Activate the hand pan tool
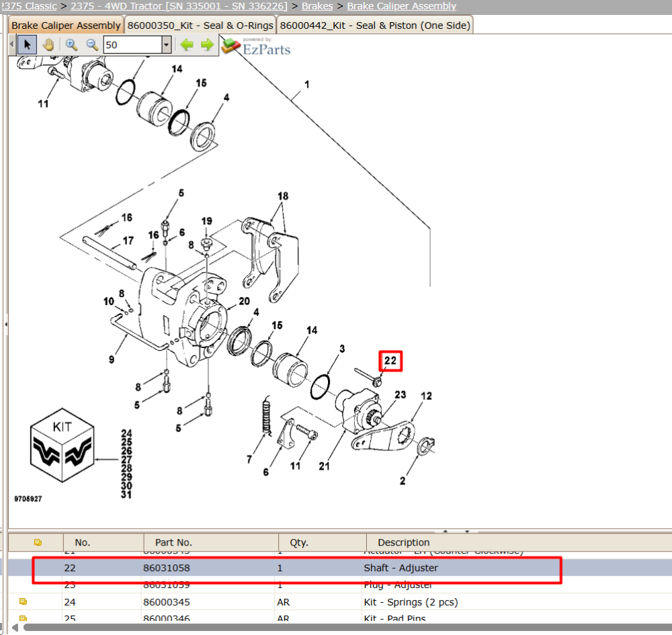672x635 pixels. [x=48, y=44]
